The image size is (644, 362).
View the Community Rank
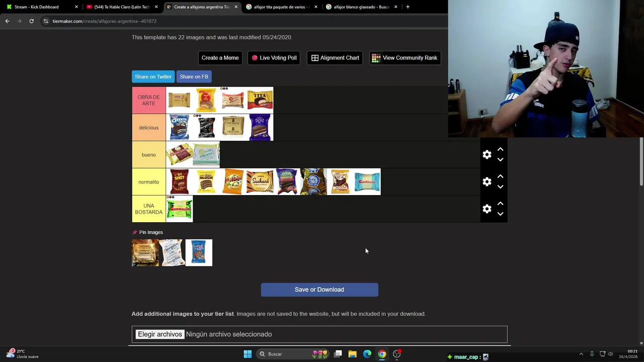point(405,58)
